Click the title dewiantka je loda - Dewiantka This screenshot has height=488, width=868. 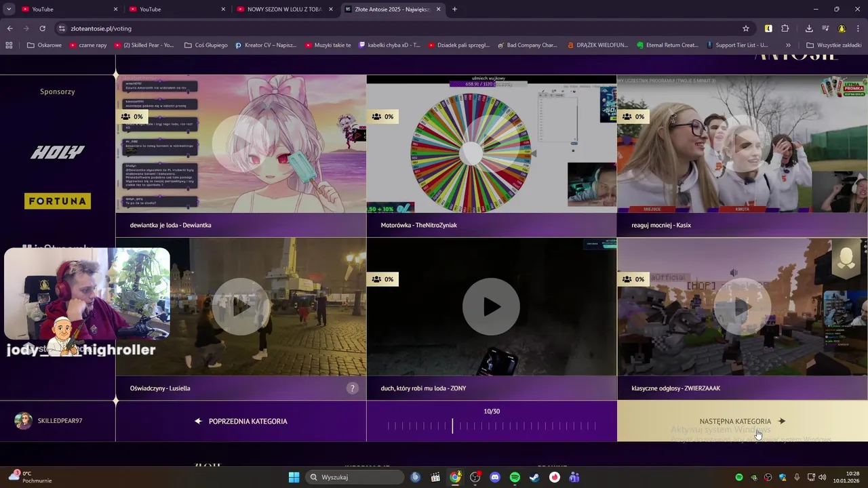tap(171, 225)
